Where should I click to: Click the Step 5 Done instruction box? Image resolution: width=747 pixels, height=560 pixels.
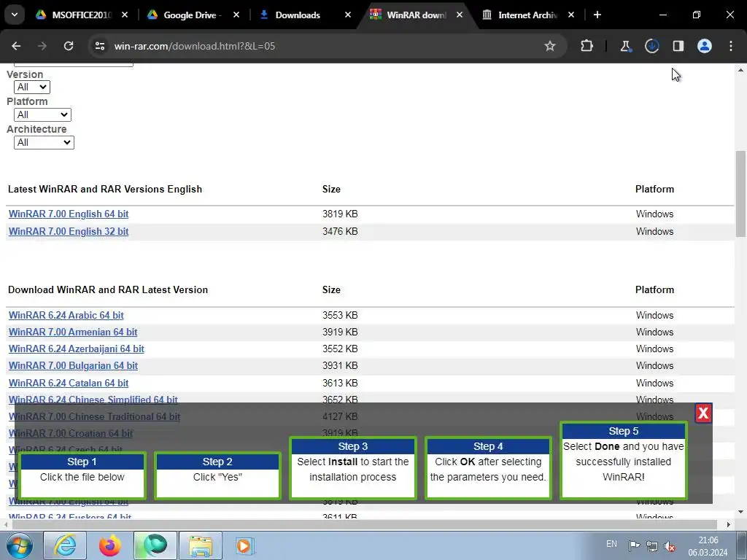(x=623, y=461)
